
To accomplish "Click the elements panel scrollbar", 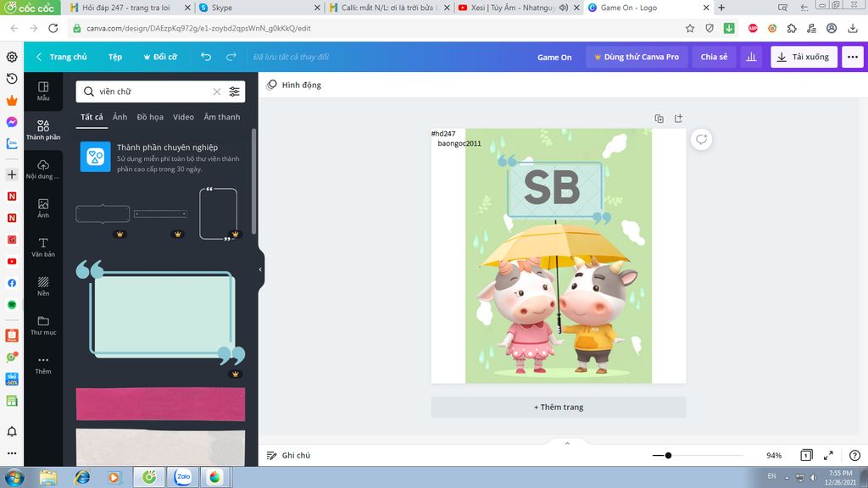I will tap(253, 181).
